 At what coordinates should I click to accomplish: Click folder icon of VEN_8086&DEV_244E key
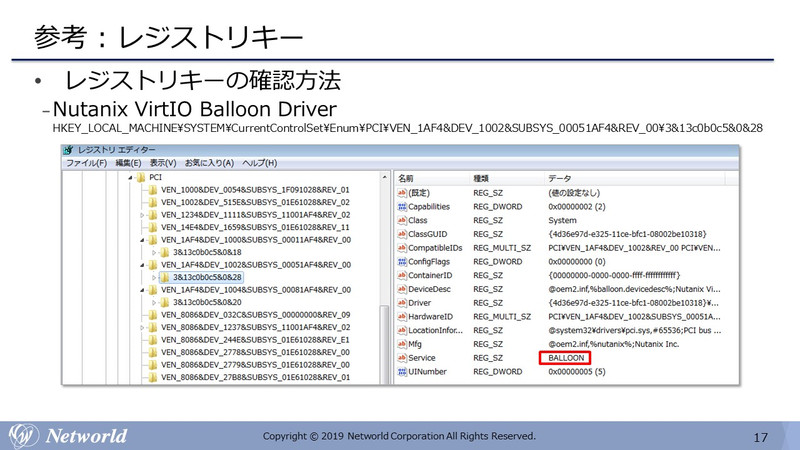coord(153,340)
